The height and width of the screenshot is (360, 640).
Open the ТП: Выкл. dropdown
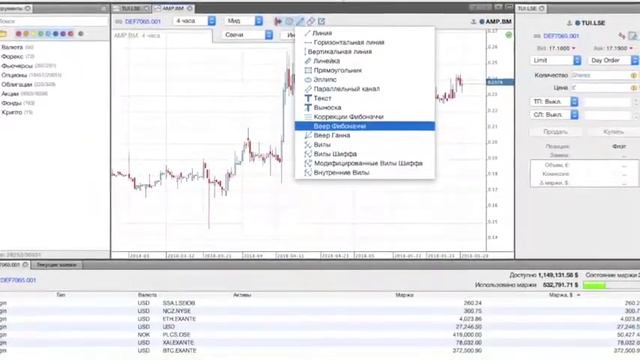554,102
